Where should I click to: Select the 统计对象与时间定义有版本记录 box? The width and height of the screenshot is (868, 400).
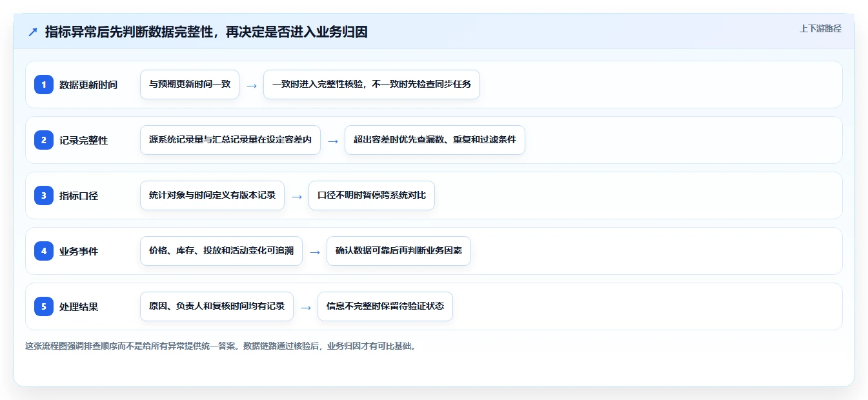212,195
